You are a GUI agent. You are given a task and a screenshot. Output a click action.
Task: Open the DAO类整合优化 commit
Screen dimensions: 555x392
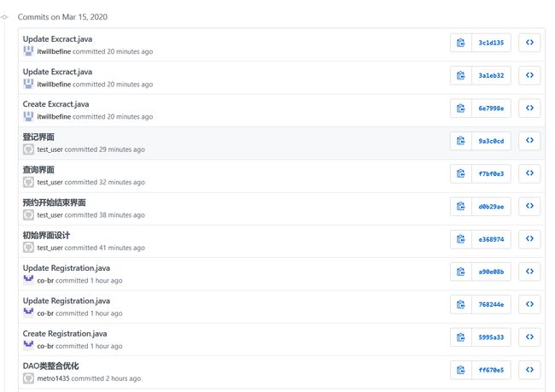point(50,366)
